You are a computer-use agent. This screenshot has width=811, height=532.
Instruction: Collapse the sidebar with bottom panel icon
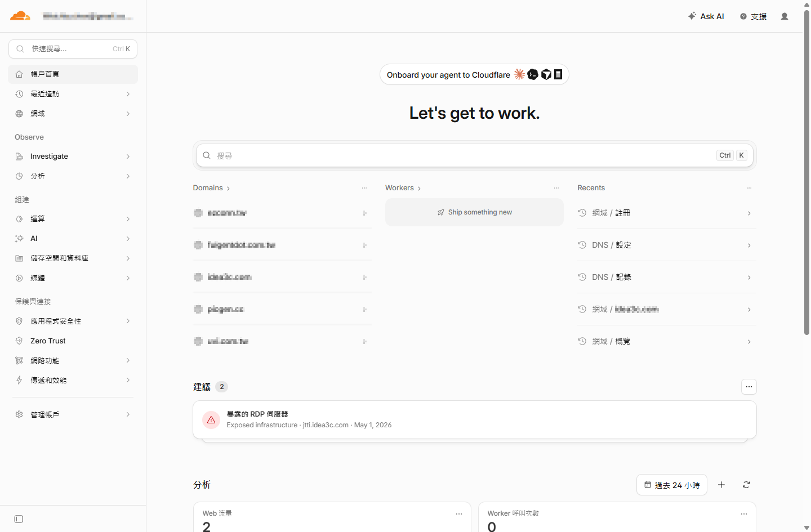(x=19, y=519)
